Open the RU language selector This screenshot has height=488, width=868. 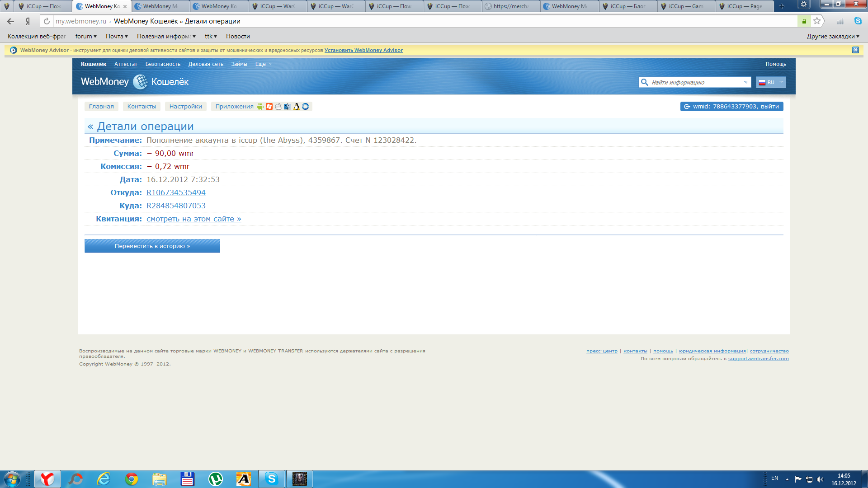point(771,82)
